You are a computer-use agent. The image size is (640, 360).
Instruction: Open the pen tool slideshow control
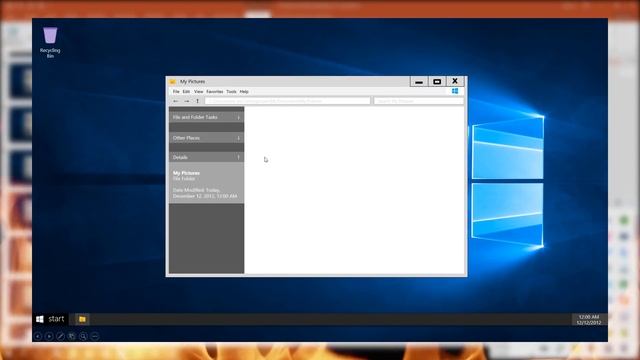coord(60,336)
